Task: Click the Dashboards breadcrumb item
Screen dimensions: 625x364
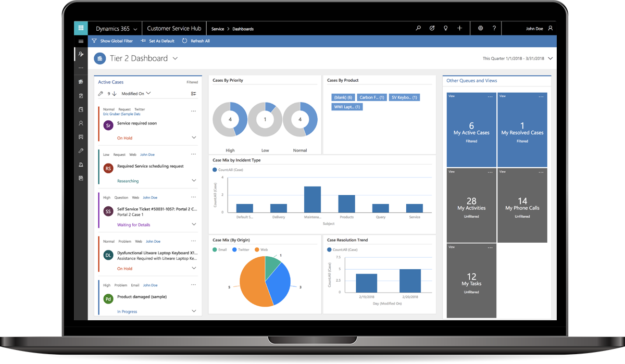Action: pyautogui.click(x=243, y=29)
